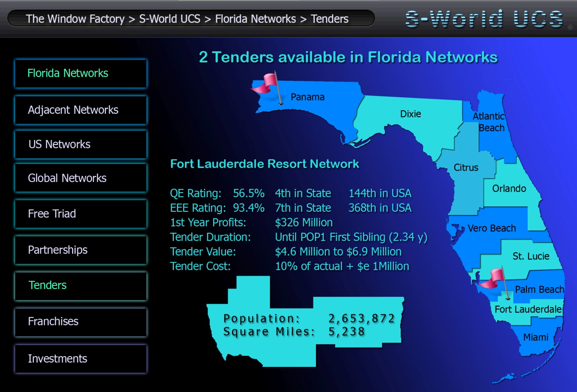The image size is (577, 392).
Task: Click the 'Tender Cost:' label
Action: (x=200, y=266)
